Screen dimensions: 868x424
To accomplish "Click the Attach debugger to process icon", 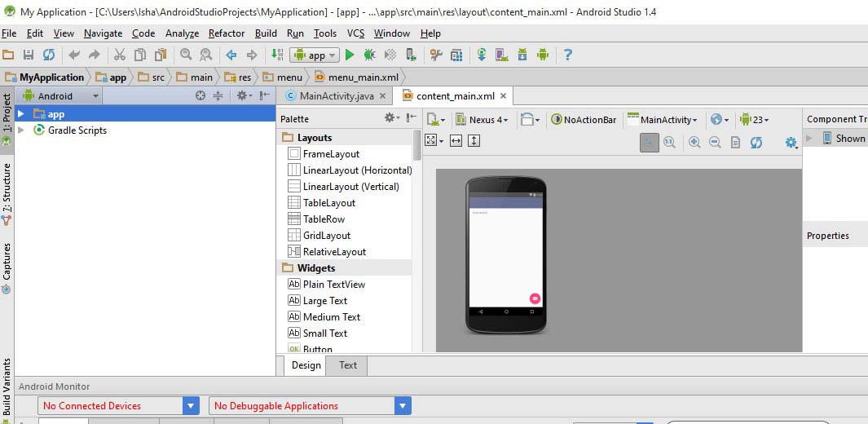I will [411, 55].
